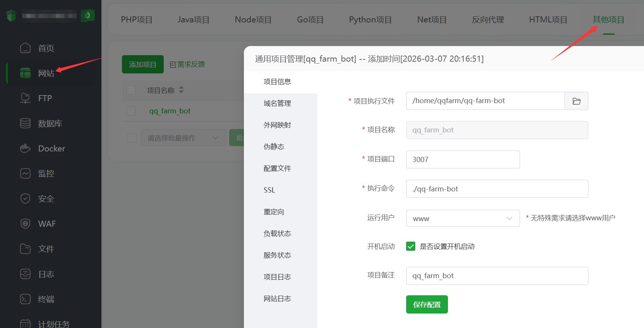Click the 添加项目 button
644x328 pixels.
pos(142,64)
